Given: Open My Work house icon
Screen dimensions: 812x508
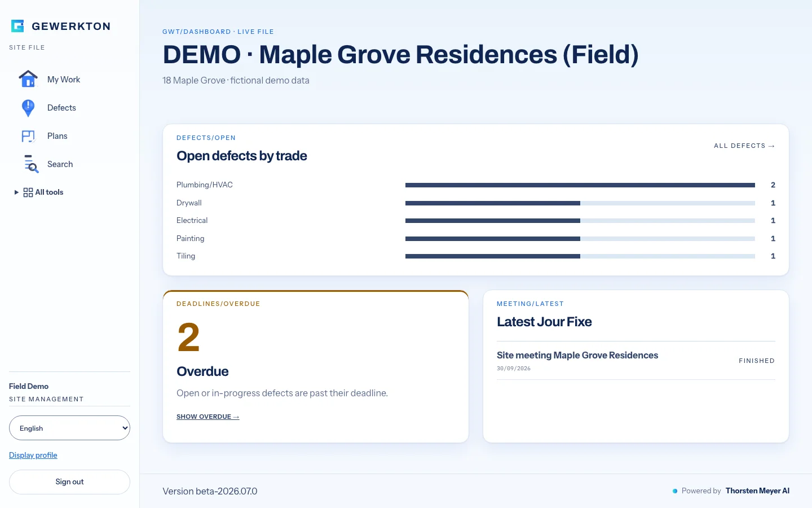Looking at the screenshot, I should (28, 79).
